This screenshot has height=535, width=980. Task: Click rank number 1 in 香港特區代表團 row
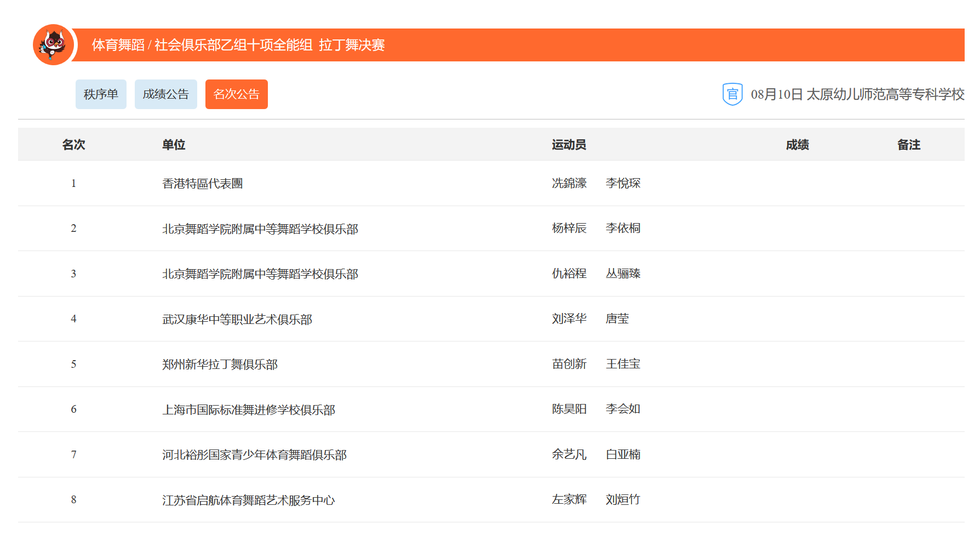coord(73,183)
